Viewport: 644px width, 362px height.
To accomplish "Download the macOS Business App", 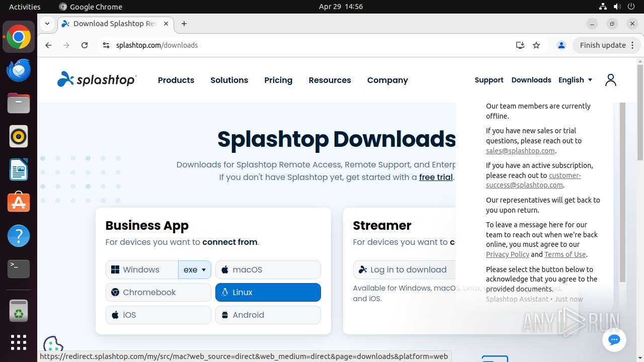I will 268,269.
